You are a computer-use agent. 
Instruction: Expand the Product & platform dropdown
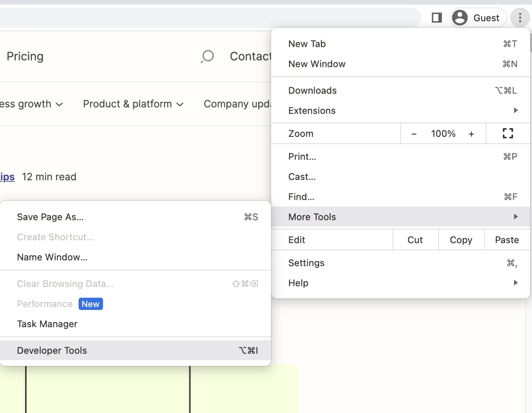pos(133,103)
